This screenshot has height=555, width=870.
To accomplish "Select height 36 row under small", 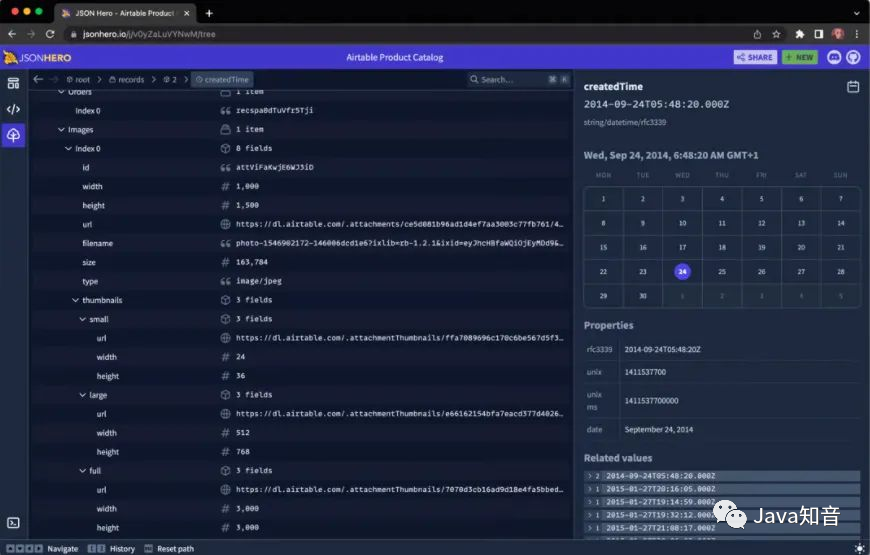I will 301,376.
